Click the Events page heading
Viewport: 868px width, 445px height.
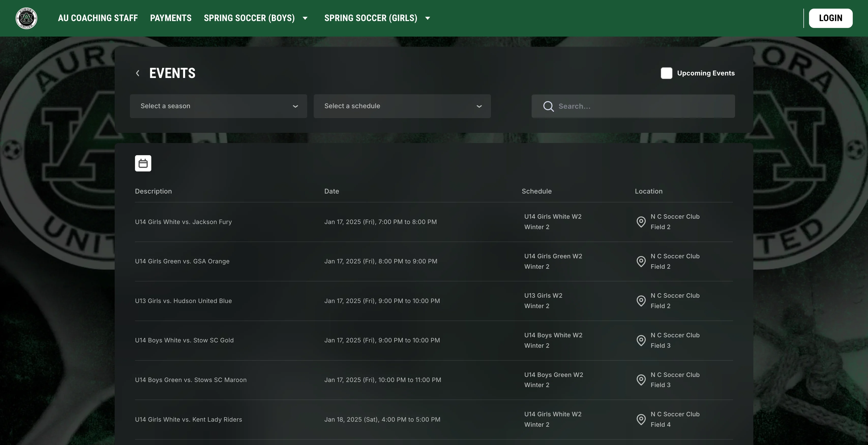click(x=172, y=73)
